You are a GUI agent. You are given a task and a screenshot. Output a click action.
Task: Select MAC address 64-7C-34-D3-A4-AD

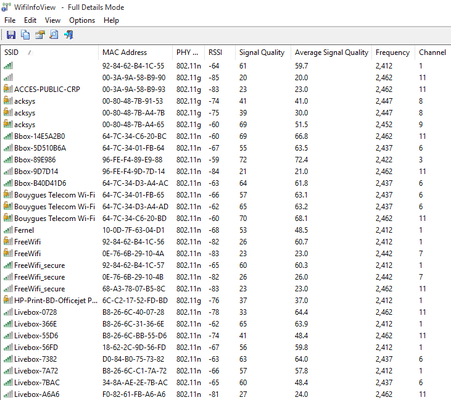pos(135,206)
